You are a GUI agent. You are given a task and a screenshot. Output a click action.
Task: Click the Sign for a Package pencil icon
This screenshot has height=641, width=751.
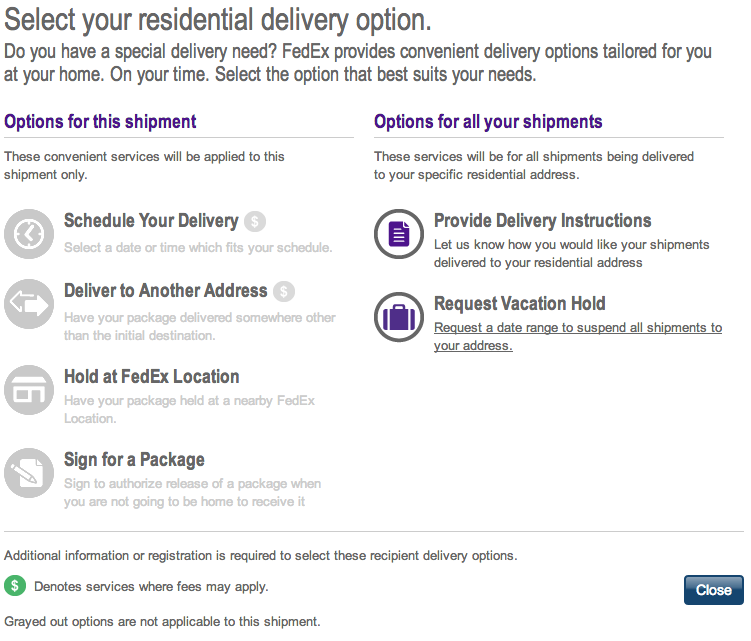pos(29,473)
